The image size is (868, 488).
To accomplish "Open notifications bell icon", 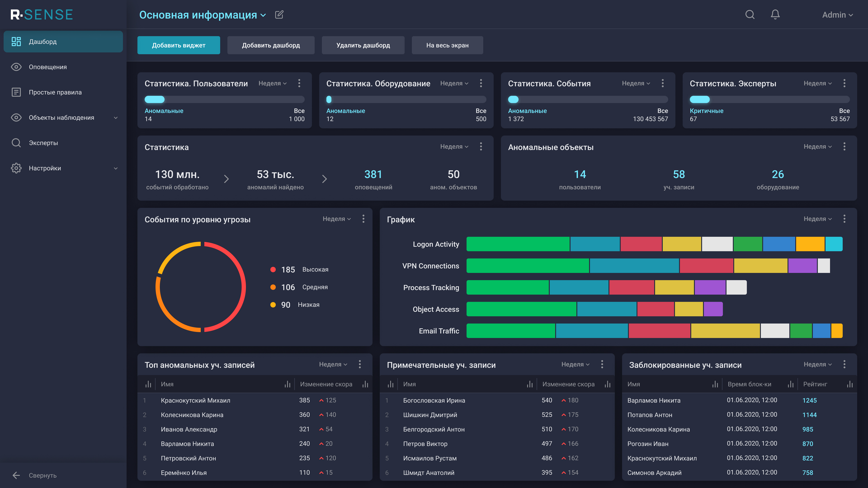I will [x=775, y=14].
